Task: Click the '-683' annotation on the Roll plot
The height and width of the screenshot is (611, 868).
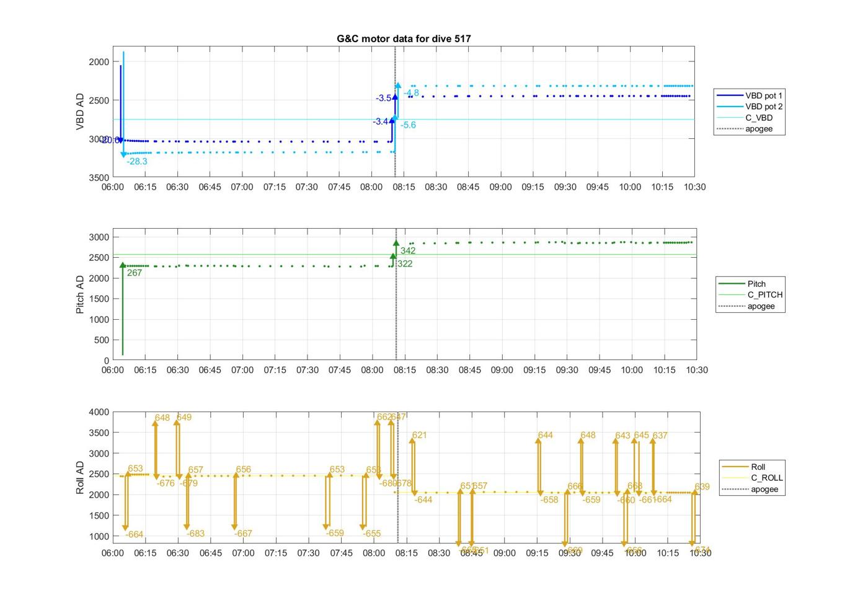Action: tap(195, 534)
